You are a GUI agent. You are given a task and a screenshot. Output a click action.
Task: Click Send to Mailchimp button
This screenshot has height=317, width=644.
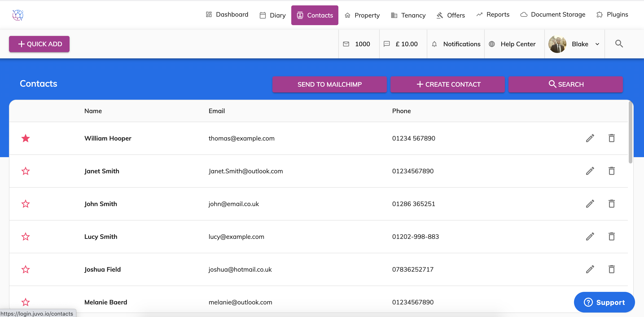pyautogui.click(x=329, y=84)
